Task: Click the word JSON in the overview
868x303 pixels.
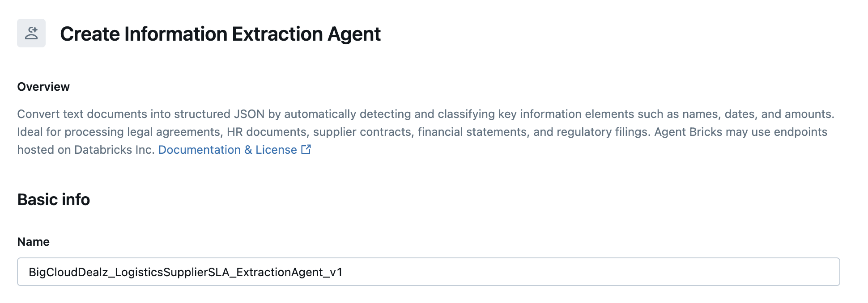Action: coord(249,114)
